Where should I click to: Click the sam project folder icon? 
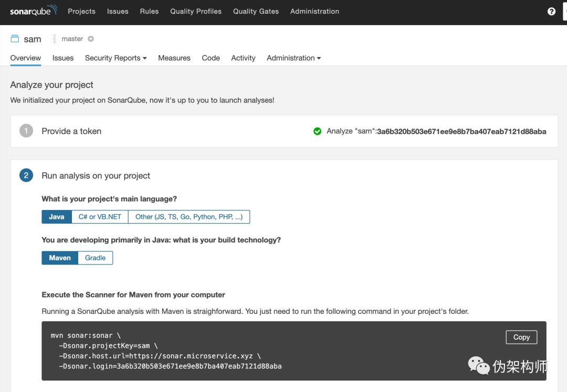tap(15, 39)
